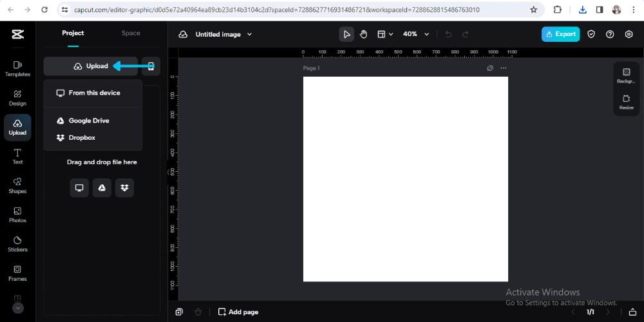
Task: Bookmark this page with star icon
Action: pyautogui.click(x=533, y=10)
